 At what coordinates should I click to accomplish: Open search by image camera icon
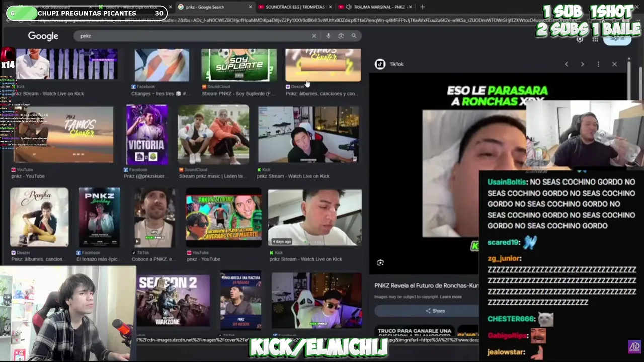341,36
